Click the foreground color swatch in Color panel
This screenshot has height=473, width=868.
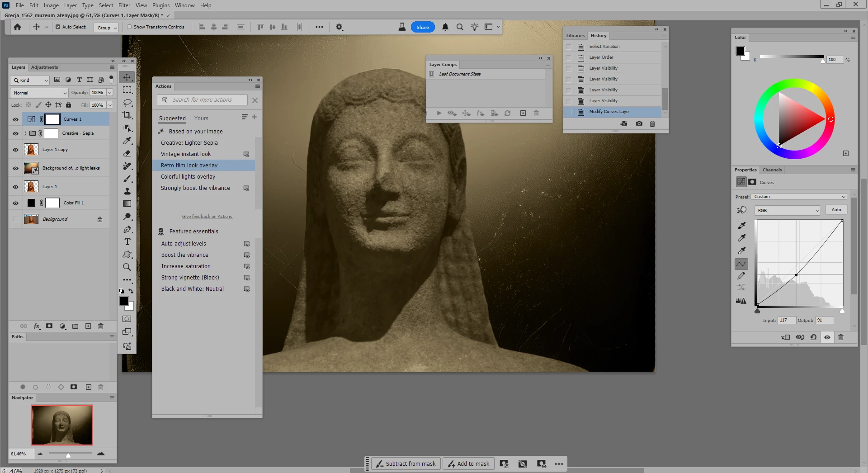click(740, 51)
